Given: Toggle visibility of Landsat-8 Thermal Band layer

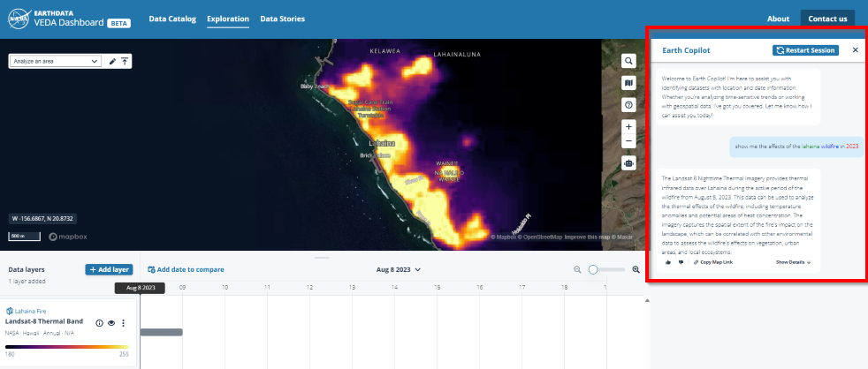Looking at the screenshot, I should 111,323.
